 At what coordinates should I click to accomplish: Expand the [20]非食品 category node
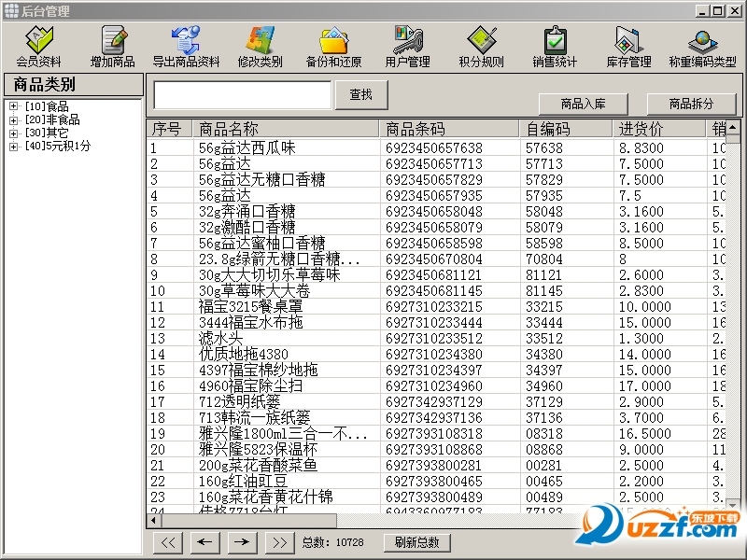pyautogui.click(x=13, y=119)
